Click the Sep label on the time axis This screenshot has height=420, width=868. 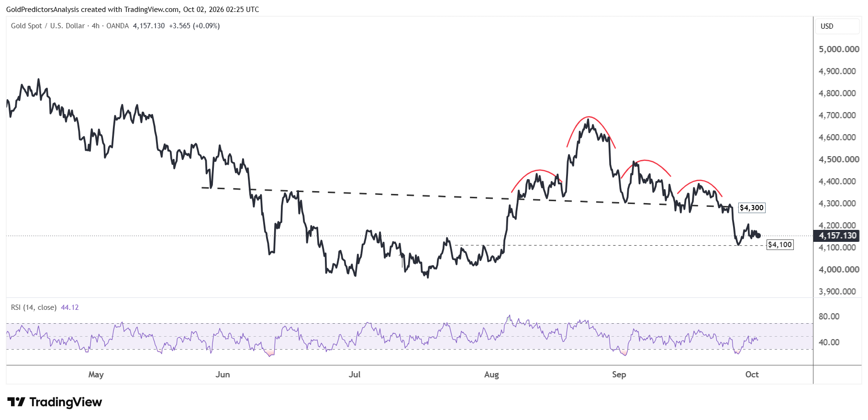619,375
